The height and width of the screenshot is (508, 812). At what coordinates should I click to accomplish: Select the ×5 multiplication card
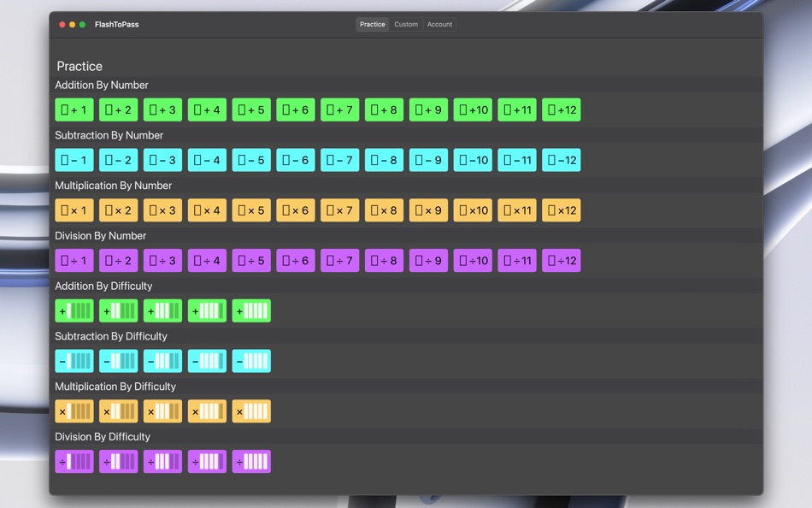coord(251,210)
